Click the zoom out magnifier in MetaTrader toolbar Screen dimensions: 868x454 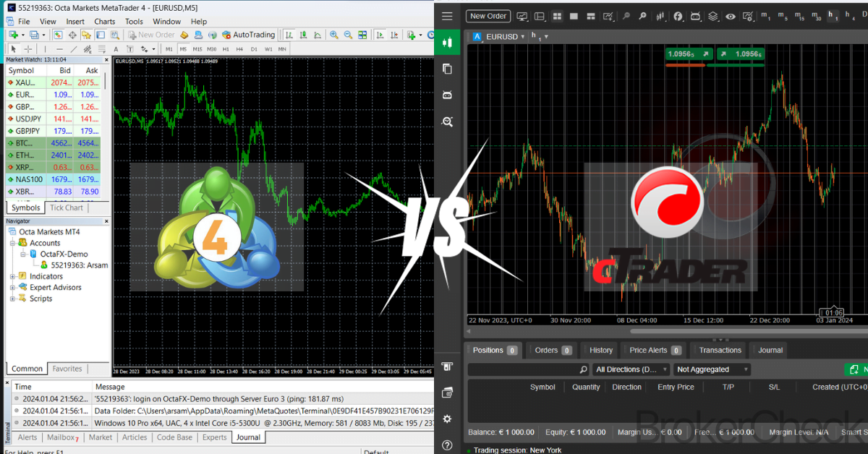pos(348,35)
